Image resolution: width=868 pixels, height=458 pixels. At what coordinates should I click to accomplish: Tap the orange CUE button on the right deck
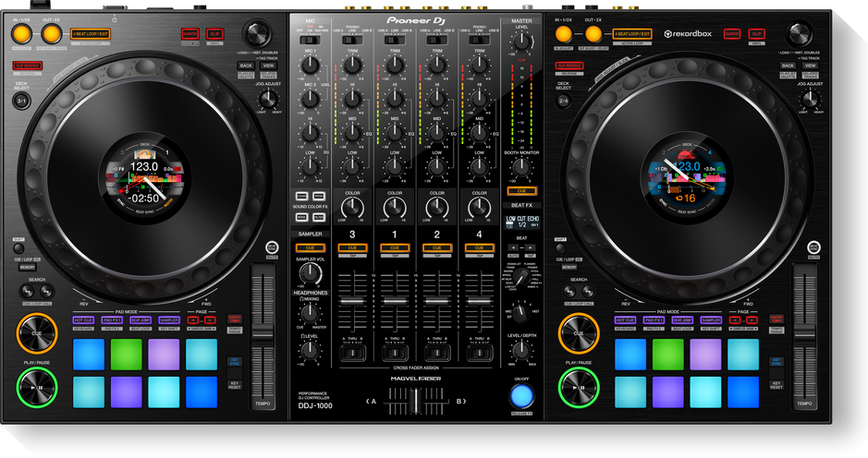pyautogui.click(x=579, y=333)
